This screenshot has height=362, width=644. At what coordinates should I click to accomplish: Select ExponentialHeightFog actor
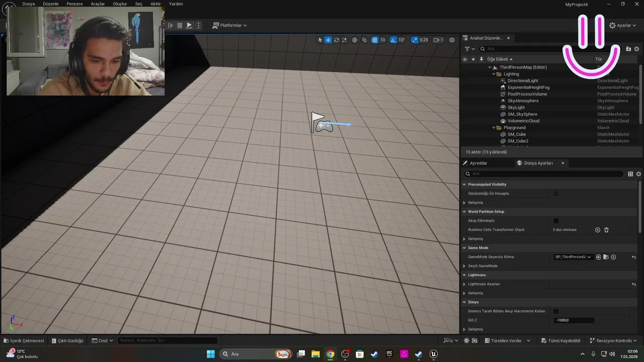(528, 87)
